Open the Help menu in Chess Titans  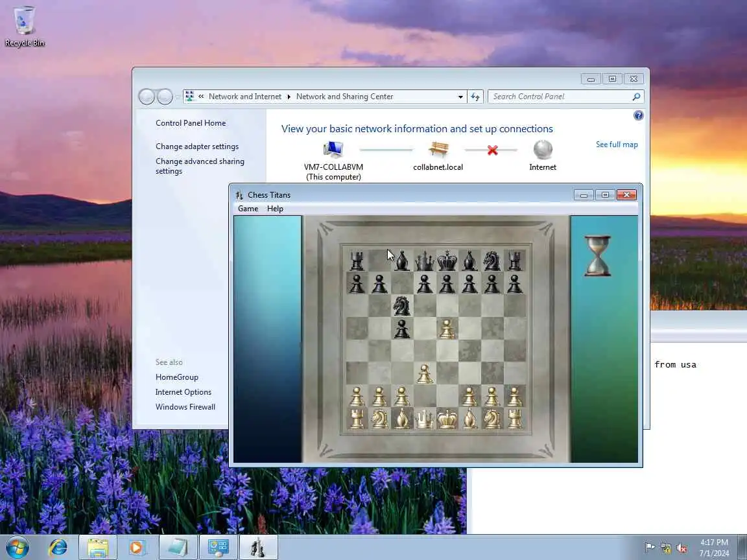point(275,209)
